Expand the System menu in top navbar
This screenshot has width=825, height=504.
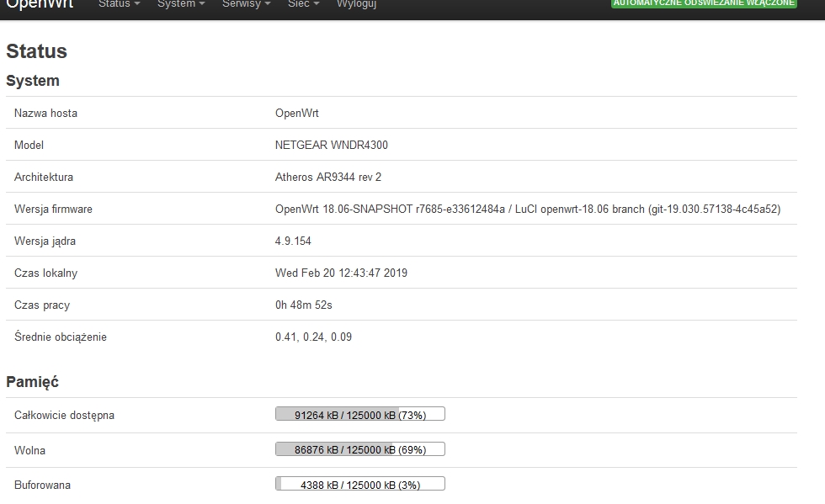tap(181, 4)
